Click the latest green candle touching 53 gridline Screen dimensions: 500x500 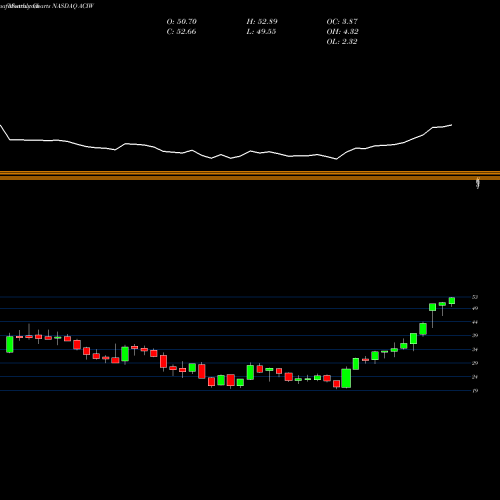452,301
